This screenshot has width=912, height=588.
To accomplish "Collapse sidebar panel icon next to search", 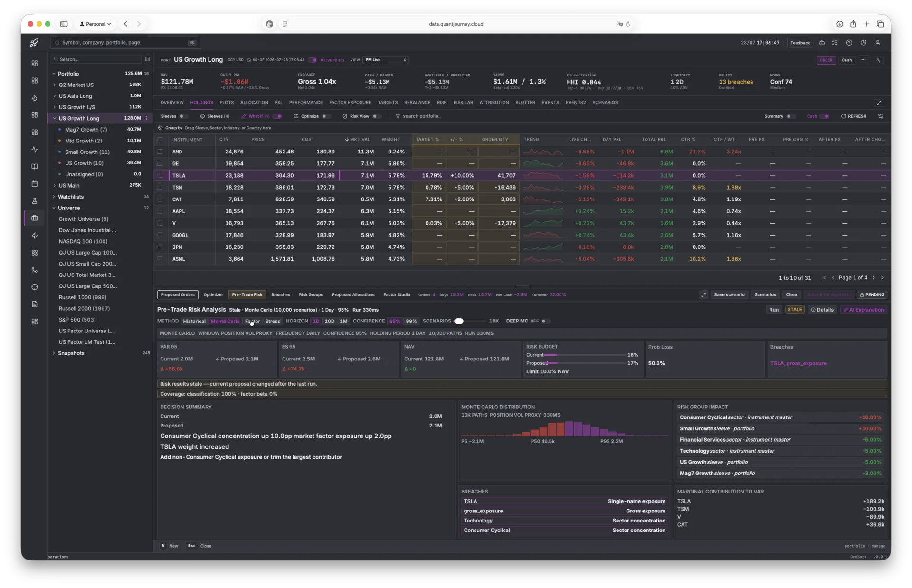I will [147, 59].
